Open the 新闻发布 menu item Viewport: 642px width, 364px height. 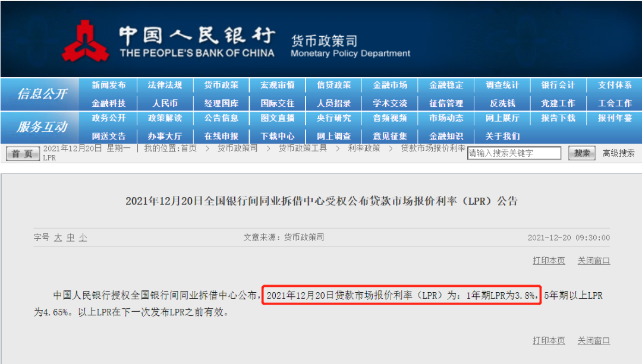pos(109,85)
